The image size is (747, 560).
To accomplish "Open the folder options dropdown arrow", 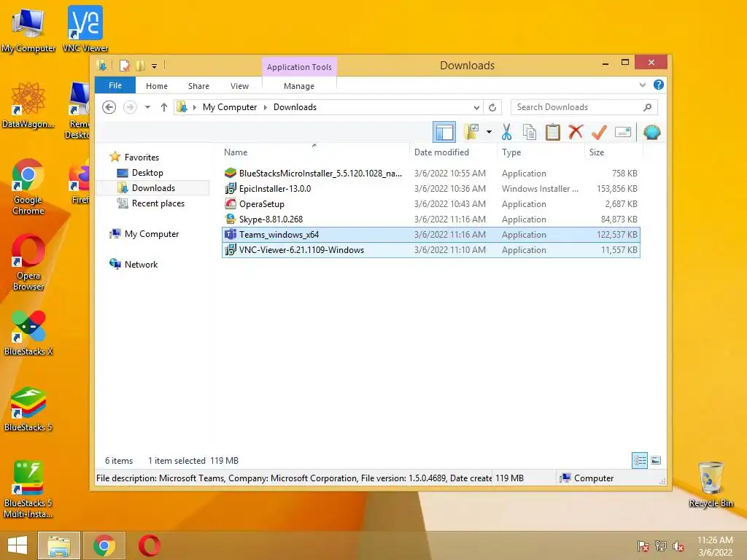I will [489, 132].
